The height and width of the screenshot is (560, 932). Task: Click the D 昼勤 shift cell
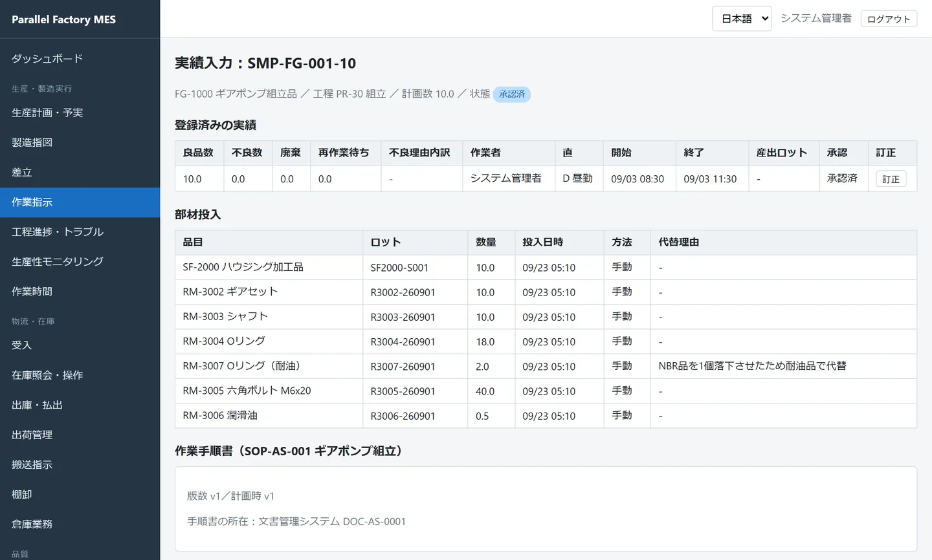click(x=579, y=178)
